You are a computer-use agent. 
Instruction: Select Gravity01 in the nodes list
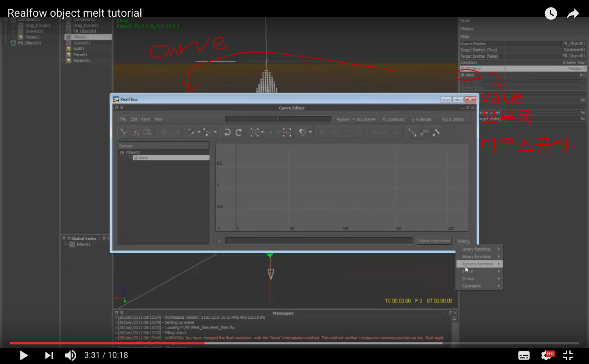pyautogui.click(x=82, y=43)
